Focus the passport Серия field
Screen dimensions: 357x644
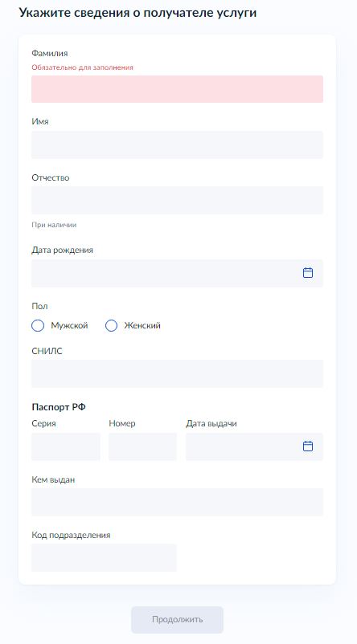coord(66,446)
